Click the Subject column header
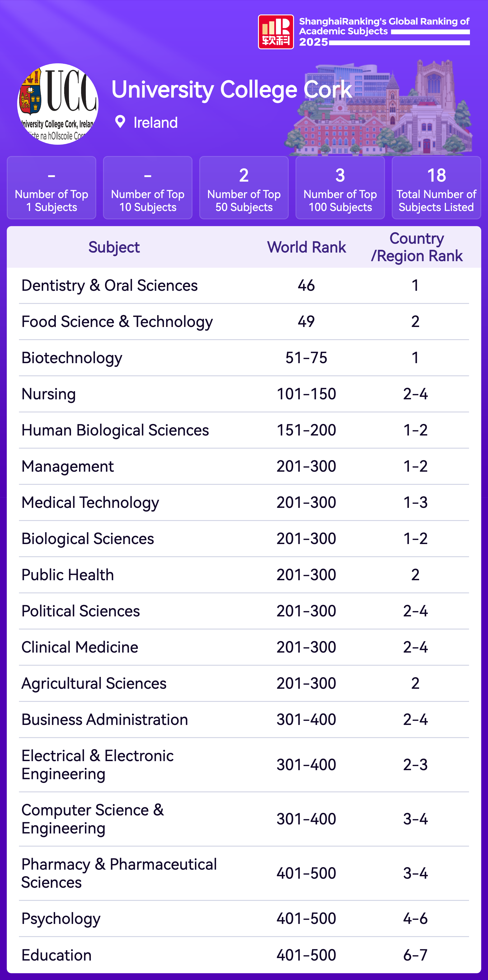 click(114, 247)
